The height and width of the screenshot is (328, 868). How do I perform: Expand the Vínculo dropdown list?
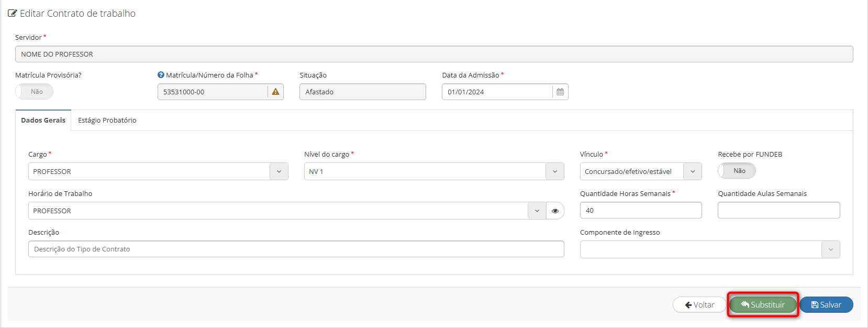pos(692,171)
